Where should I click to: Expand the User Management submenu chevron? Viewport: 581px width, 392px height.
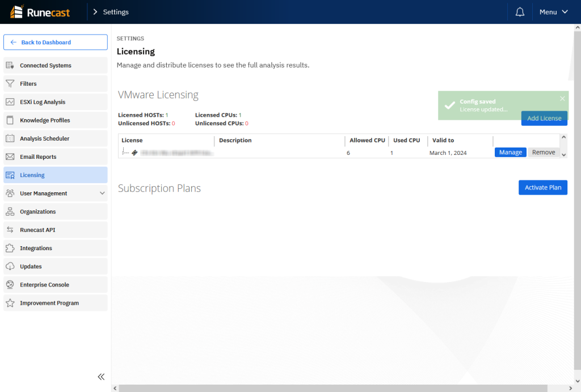pyautogui.click(x=102, y=193)
